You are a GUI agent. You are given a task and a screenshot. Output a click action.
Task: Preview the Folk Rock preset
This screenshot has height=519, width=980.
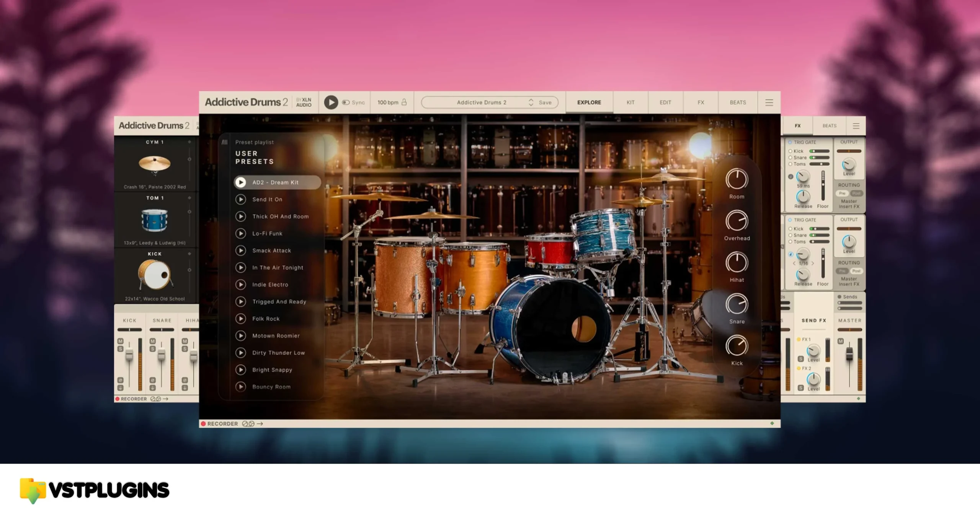(240, 319)
